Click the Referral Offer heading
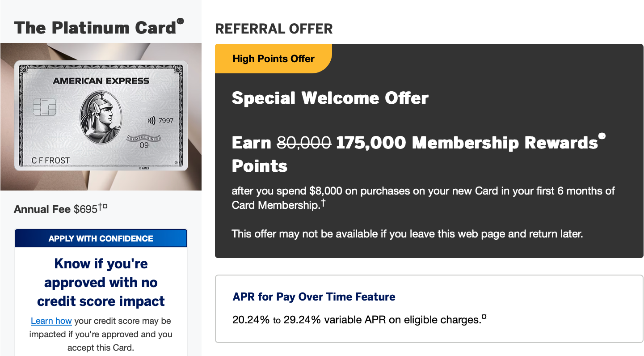The image size is (644, 356). 274,29
